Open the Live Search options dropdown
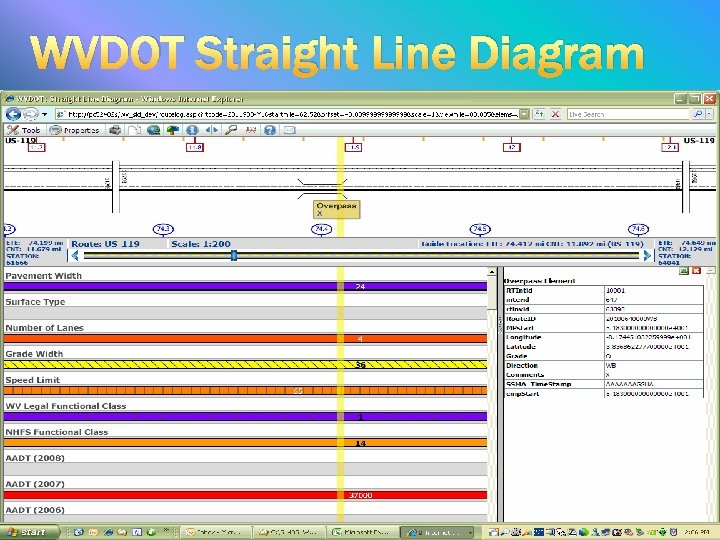The image size is (720, 540). pos(709,114)
